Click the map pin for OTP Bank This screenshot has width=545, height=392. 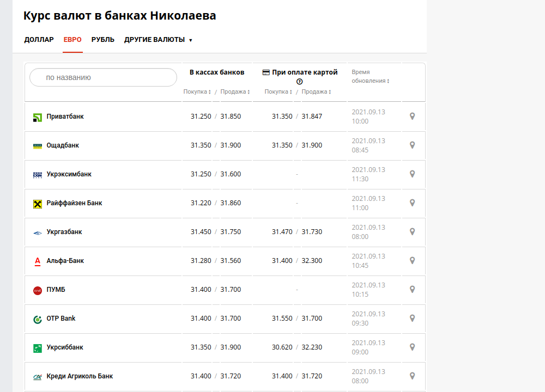(x=412, y=318)
